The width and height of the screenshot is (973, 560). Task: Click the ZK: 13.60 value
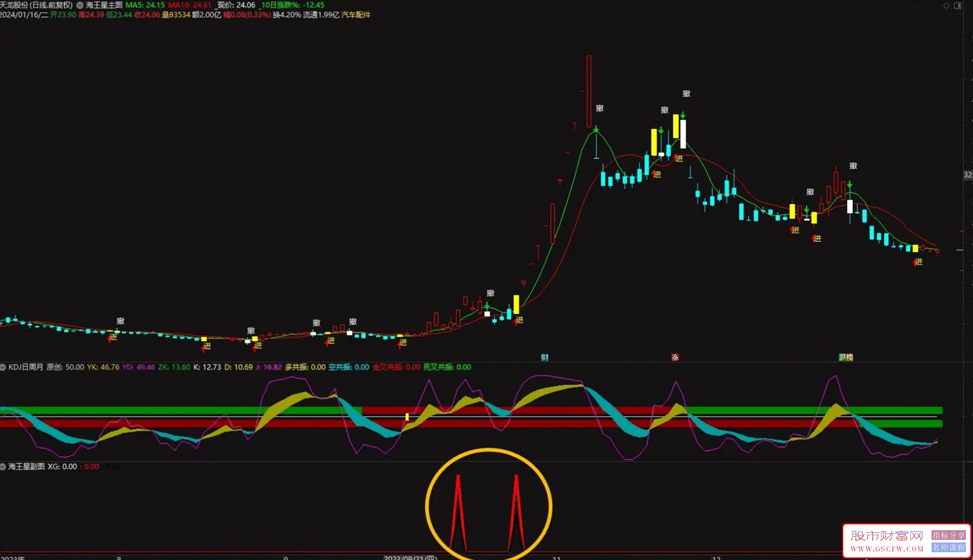[174, 367]
